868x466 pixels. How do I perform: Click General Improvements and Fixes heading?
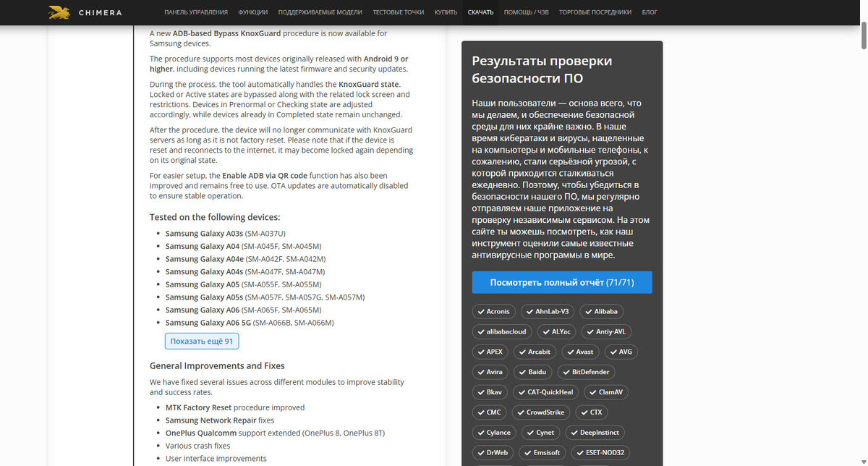click(x=217, y=366)
